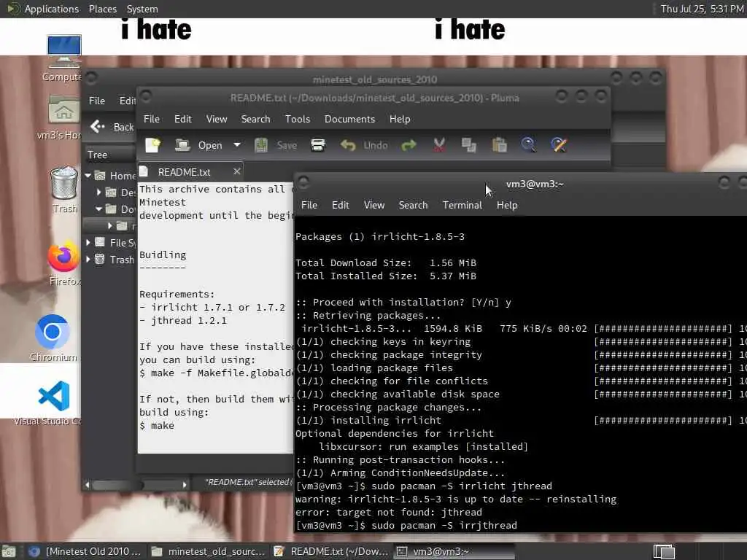Open the terminal's Search menu
The height and width of the screenshot is (560, 747).
point(413,205)
